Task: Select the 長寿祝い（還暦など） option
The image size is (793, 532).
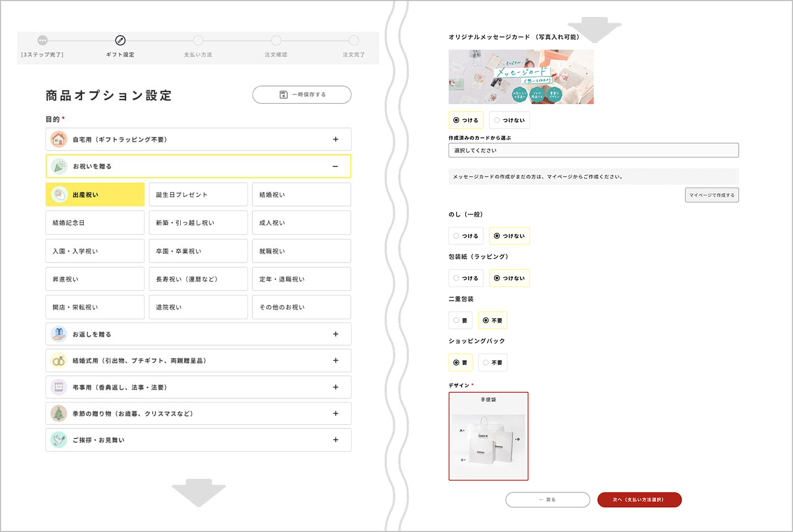Action: click(198, 279)
